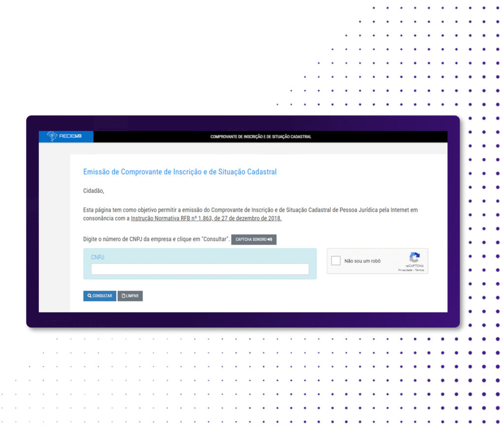Viewport: 504px width, 428px height.
Task: Clear the form with the LIMPAR button
Action: point(130,296)
